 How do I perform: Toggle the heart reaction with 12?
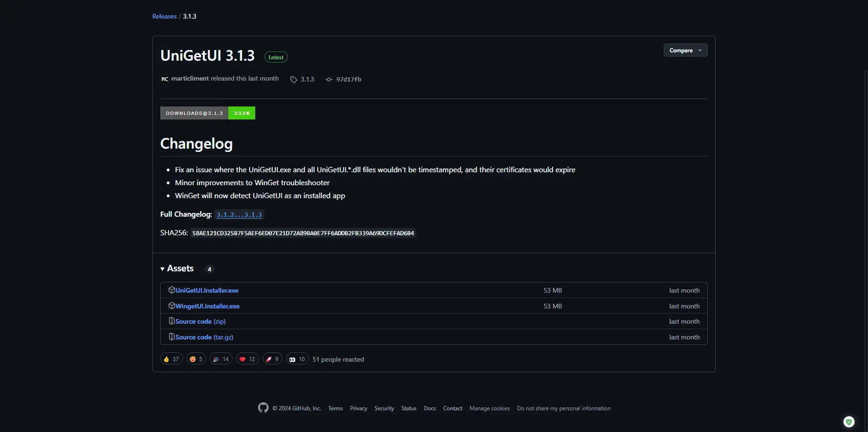click(247, 359)
